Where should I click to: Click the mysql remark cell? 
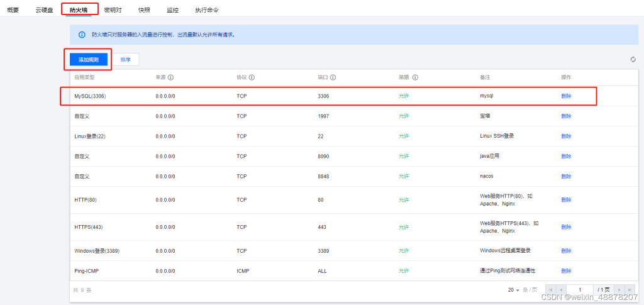(x=486, y=96)
